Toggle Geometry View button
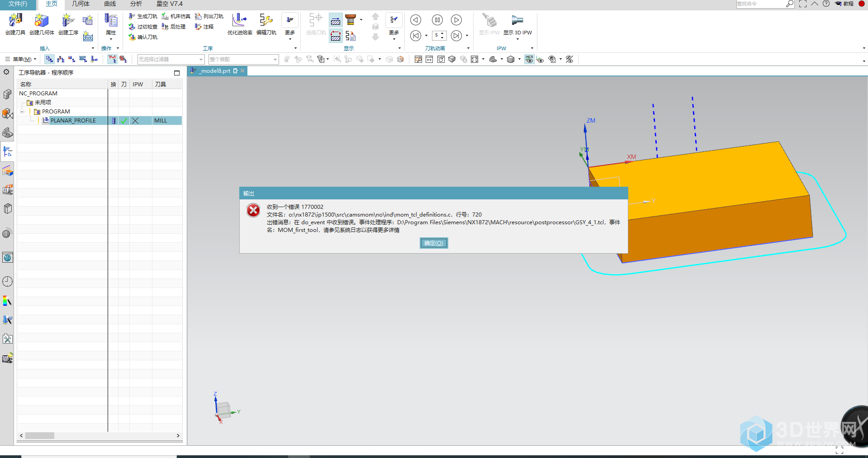 (71, 59)
